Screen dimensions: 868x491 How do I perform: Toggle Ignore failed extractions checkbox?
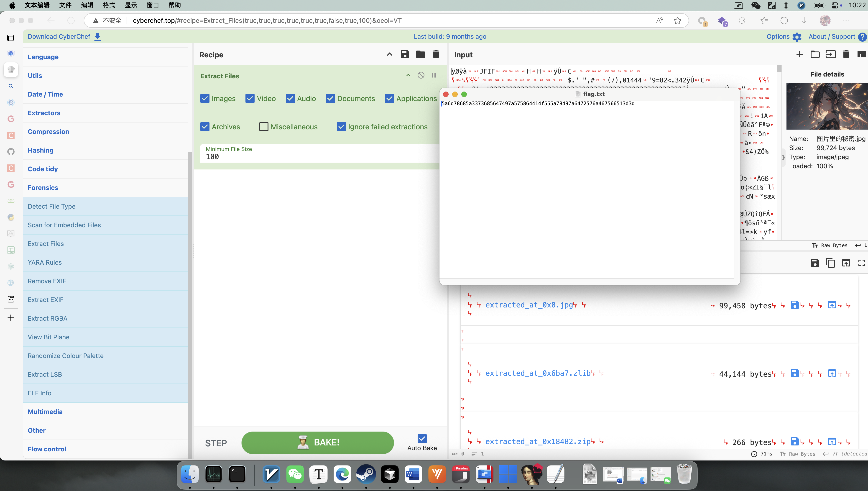[x=342, y=127]
